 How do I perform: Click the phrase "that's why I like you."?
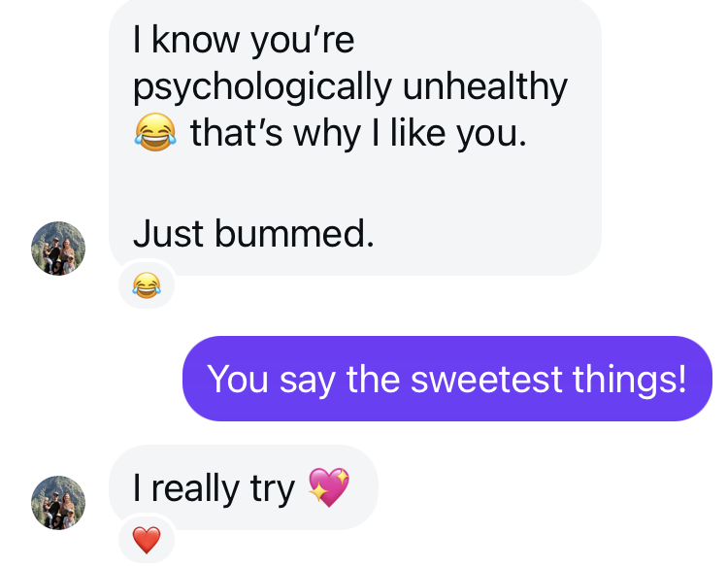click(358, 131)
